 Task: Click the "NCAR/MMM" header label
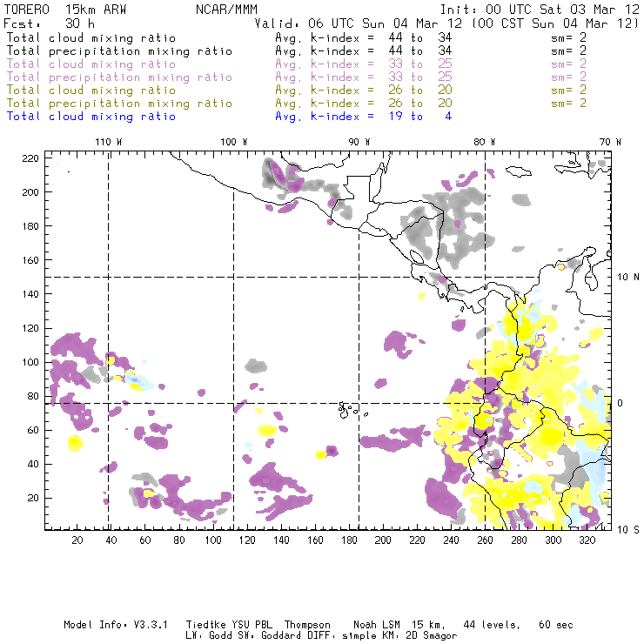227,10
